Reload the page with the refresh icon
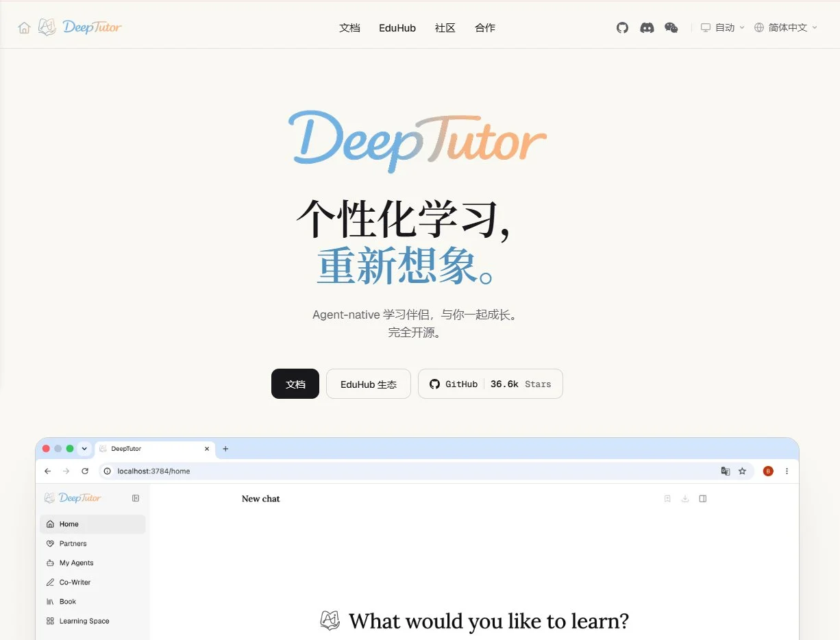The image size is (840, 640). (x=85, y=471)
